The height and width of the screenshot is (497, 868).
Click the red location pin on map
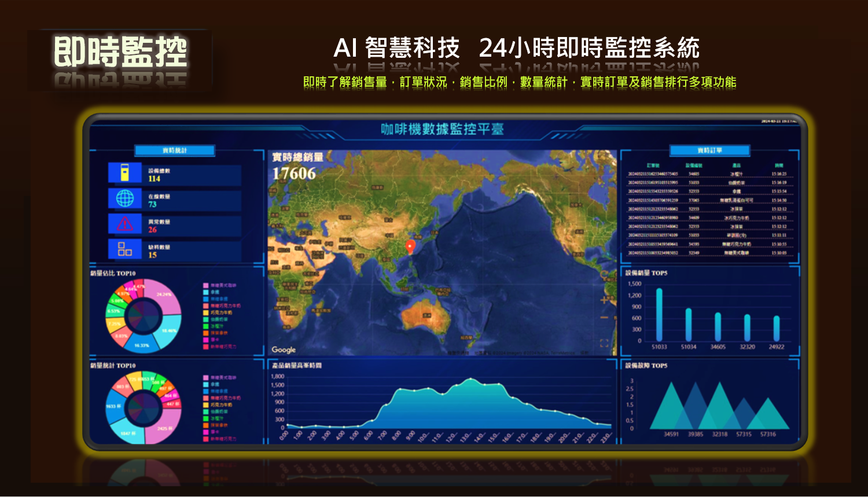coord(410,246)
